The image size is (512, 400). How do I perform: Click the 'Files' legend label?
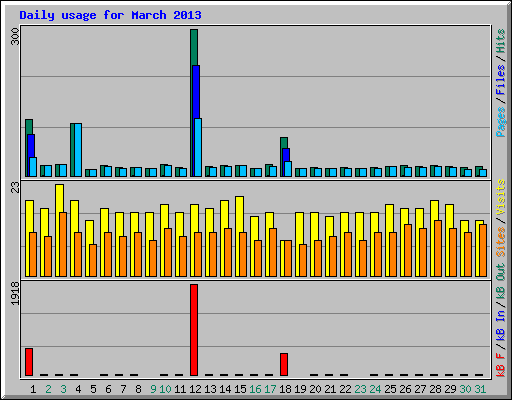(501, 79)
